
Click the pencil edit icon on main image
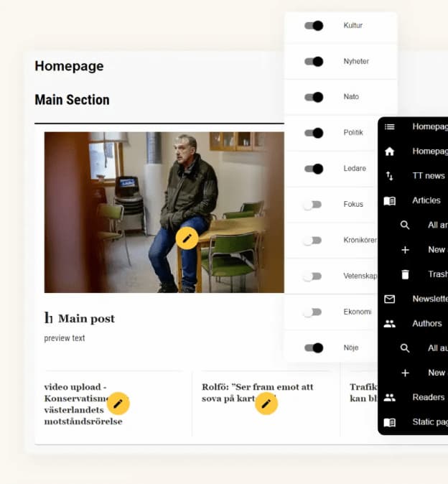(x=187, y=238)
